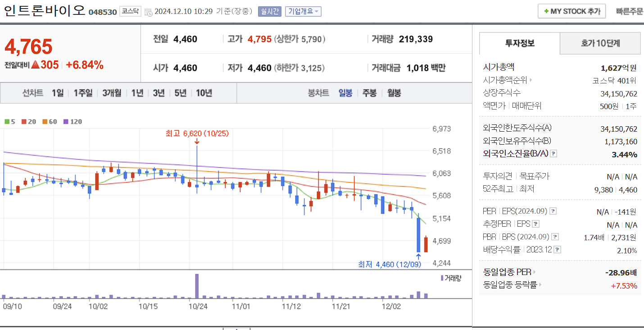Open help icon beside PER EPS(2024.09)
Image resolution: width=644 pixels, height=330 pixels.
553,211
